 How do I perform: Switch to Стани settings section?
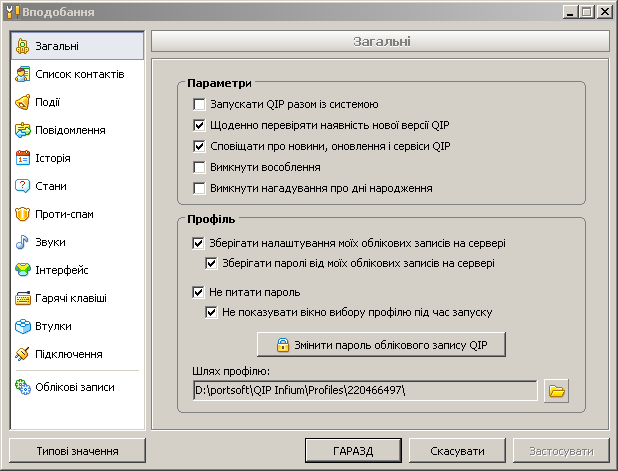click(51, 186)
